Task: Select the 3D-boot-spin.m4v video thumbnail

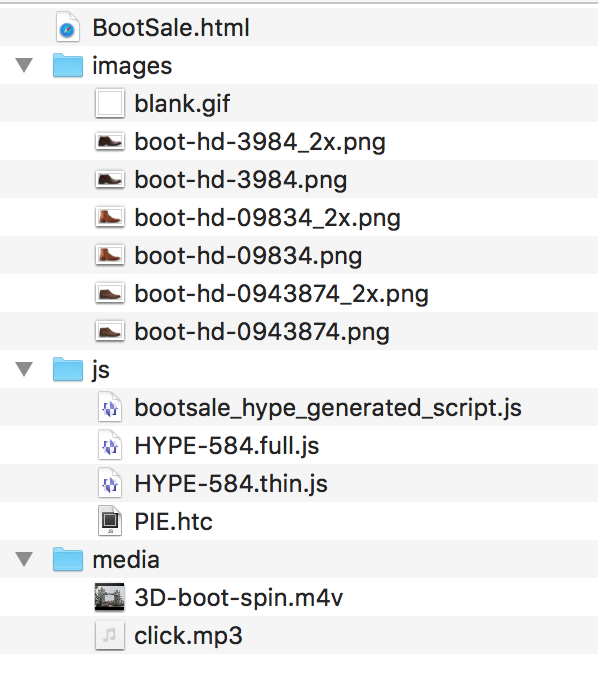Action: coord(110,597)
